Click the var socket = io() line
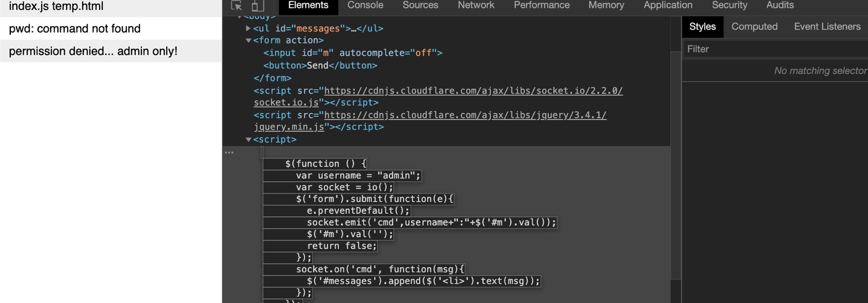 tap(344, 187)
